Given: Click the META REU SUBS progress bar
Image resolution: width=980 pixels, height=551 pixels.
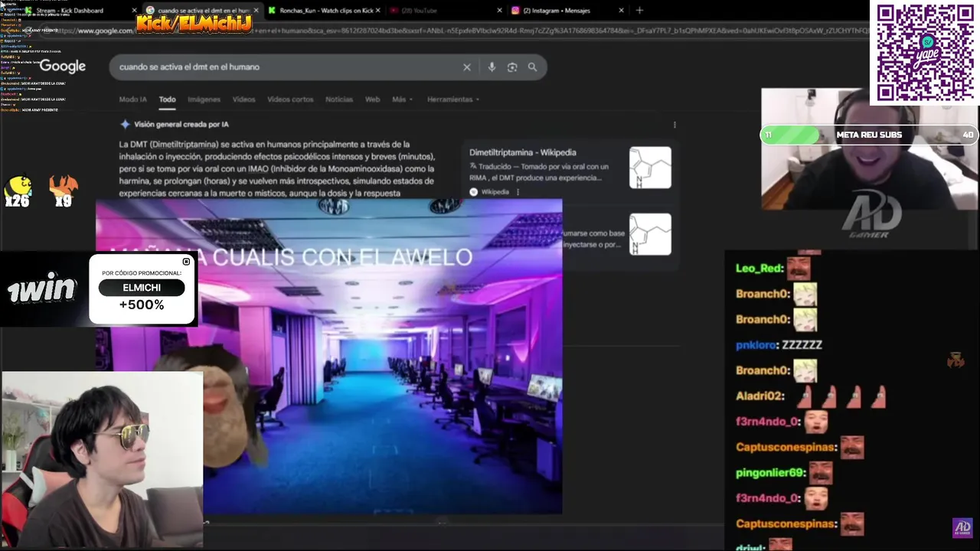Looking at the screenshot, I should (x=869, y=135).
